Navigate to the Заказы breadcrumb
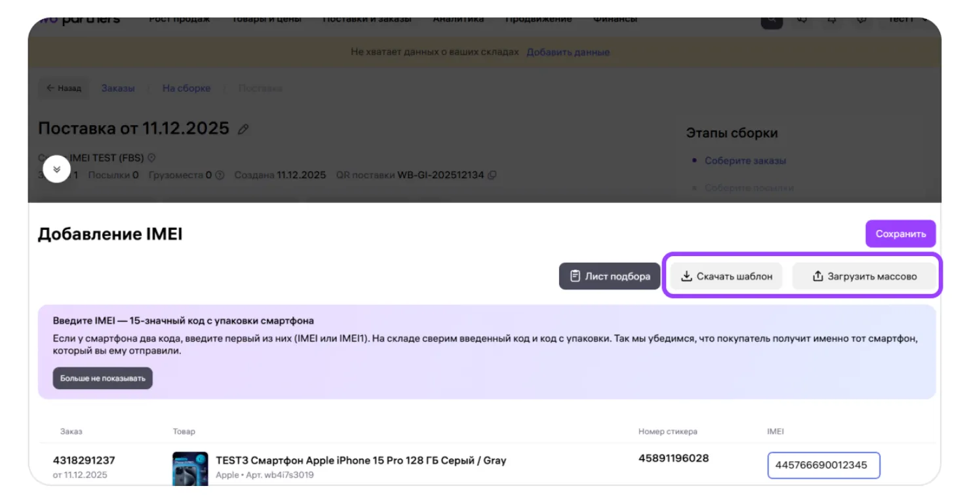 pos(118,88)
